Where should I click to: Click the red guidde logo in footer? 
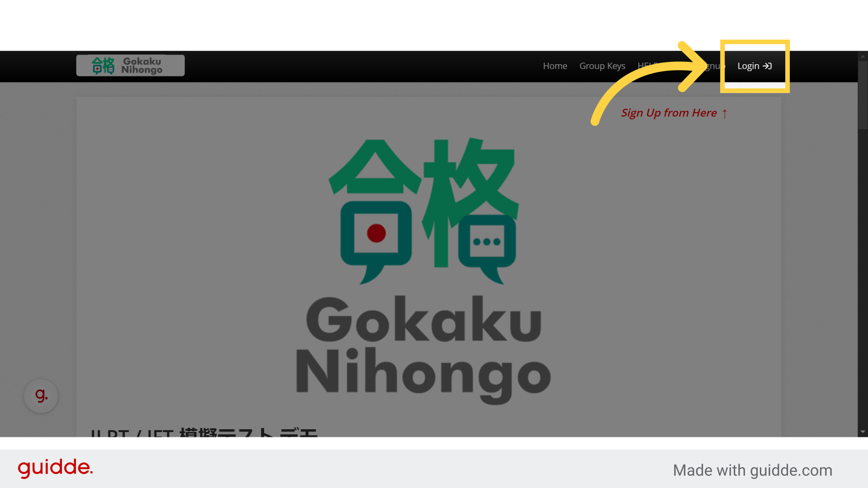[55, 468]
